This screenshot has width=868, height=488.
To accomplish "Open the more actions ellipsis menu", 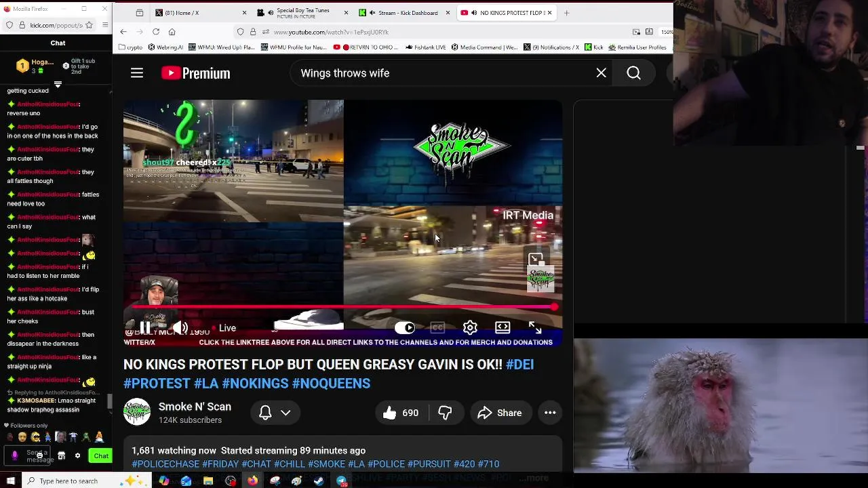I will point(550,413).
